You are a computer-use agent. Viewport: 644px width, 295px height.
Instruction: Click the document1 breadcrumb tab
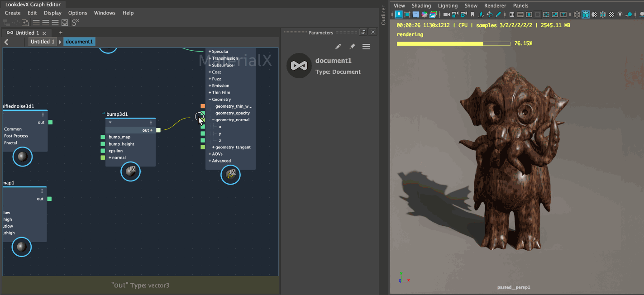click(79, 41)
